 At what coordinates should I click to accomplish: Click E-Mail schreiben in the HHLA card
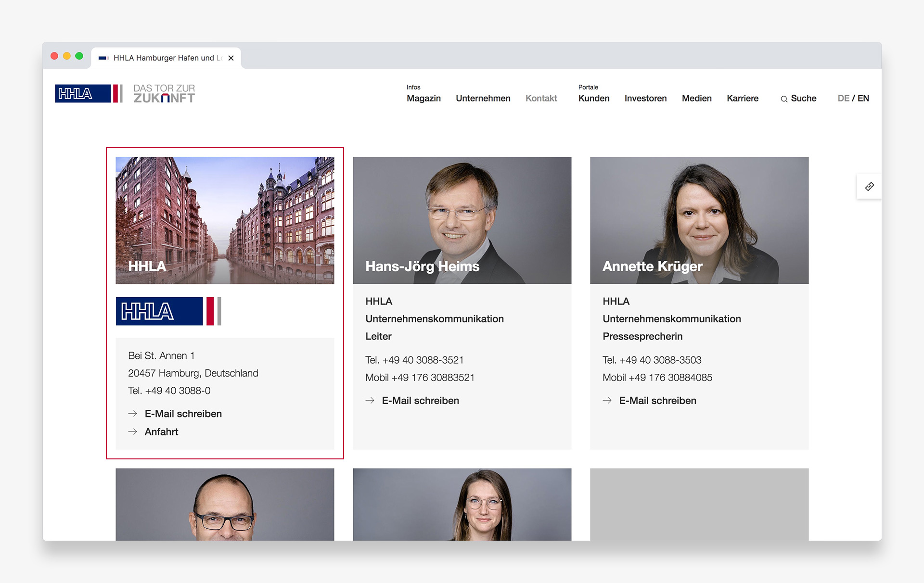[x=183, y=414]
